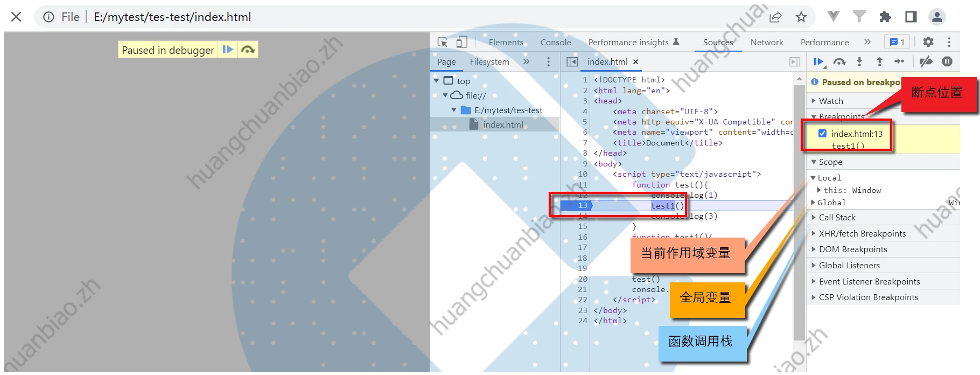The height and width of the screenshot is (375, 980).
Task: Click line number 20 in the gutter
Action: pyautogui.click(x=583, y=279)
